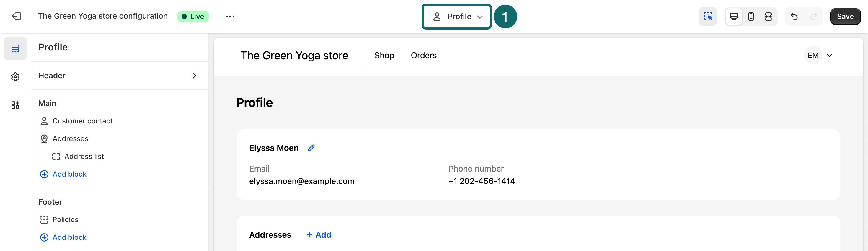Select the Sections panel icon
The image size is (868, 251).
[15, 48]
